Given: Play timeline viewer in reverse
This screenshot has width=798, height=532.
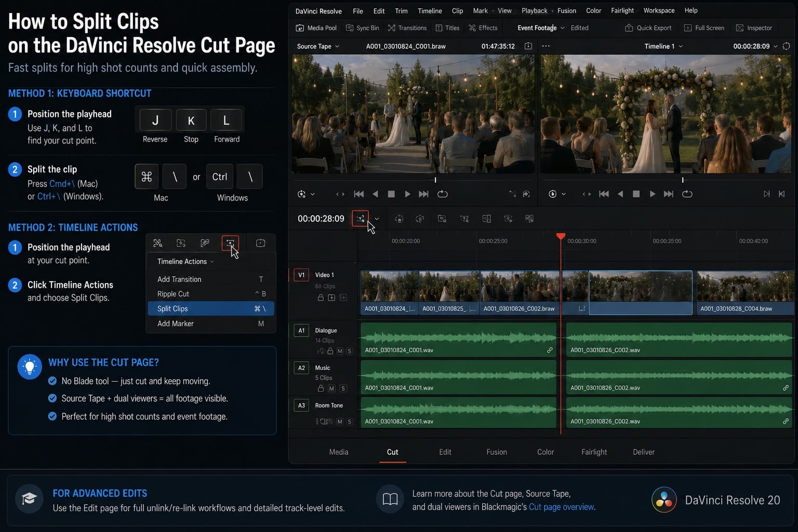Looking at the screenshot, I should (x=620, y=194).
